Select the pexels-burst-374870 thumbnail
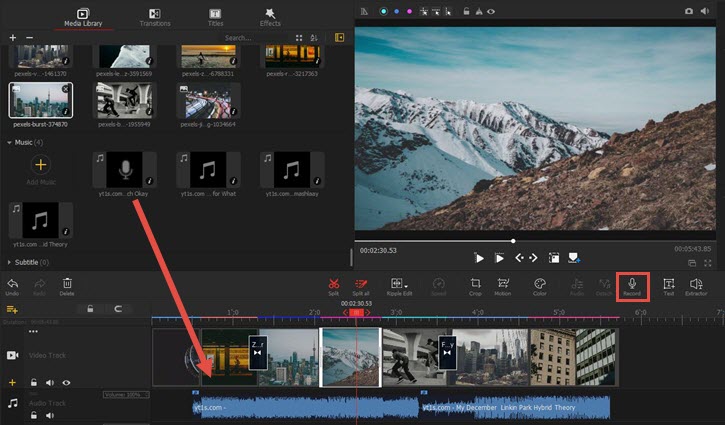Viewport: 725px width, 425px height. click(x=40, y=102)
